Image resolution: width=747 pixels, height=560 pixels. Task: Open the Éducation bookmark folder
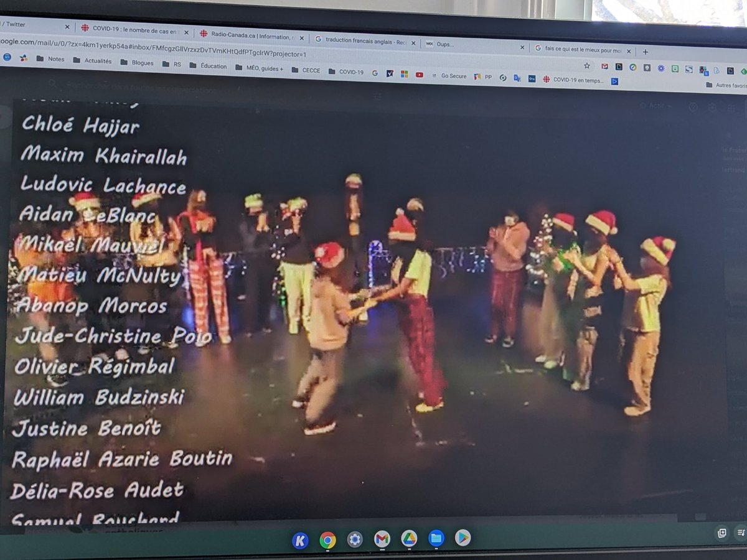point(208,66)
